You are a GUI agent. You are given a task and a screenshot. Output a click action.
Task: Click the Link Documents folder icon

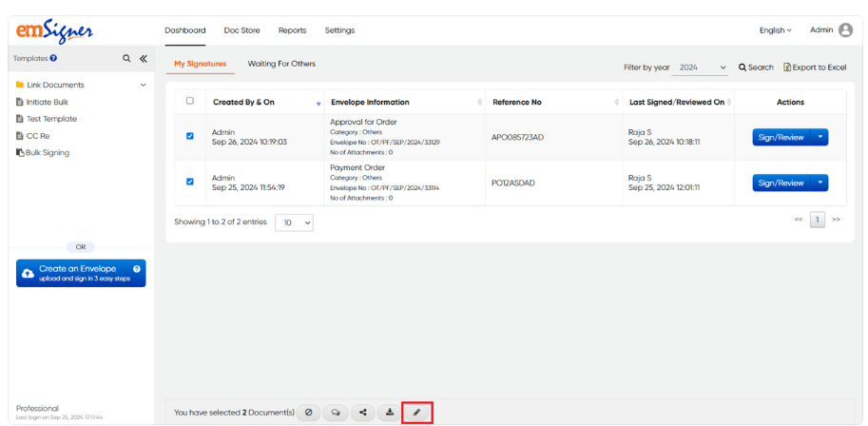[x=20, y=85]
